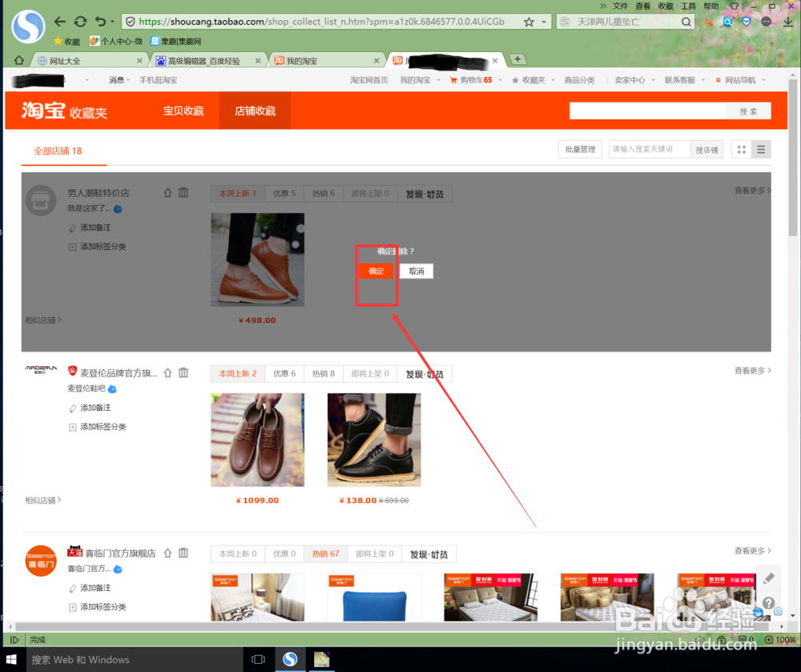The width and height of the screenshot is (801, 672).
Task: Click 相似店铺 under 麦登伦 store
Action: point(43,500)
